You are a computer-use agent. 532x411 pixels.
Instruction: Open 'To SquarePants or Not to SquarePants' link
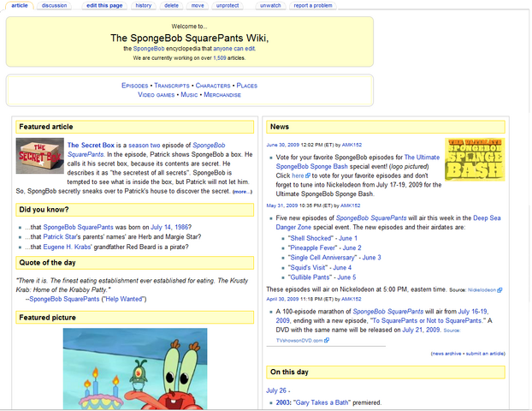[428, 320]
